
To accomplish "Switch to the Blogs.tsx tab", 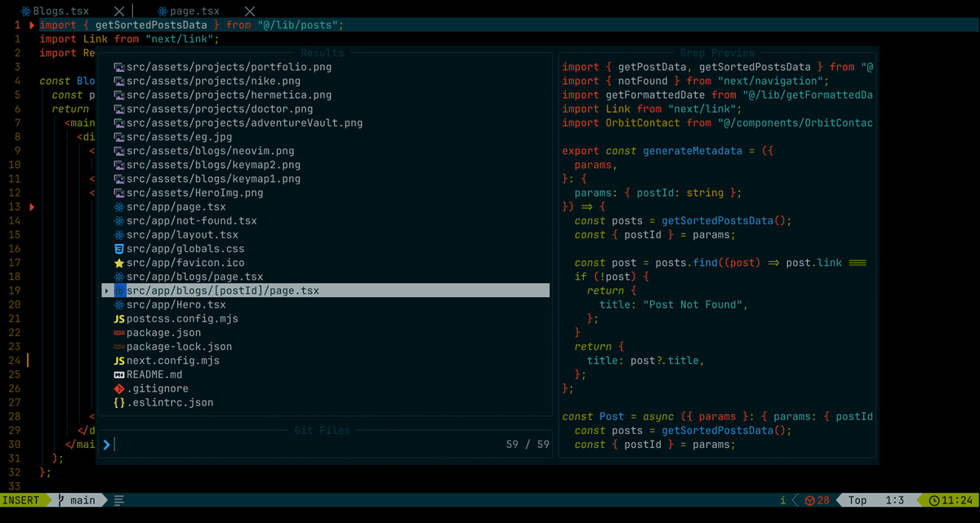I will pyautogui.click(x=61, y=11).
